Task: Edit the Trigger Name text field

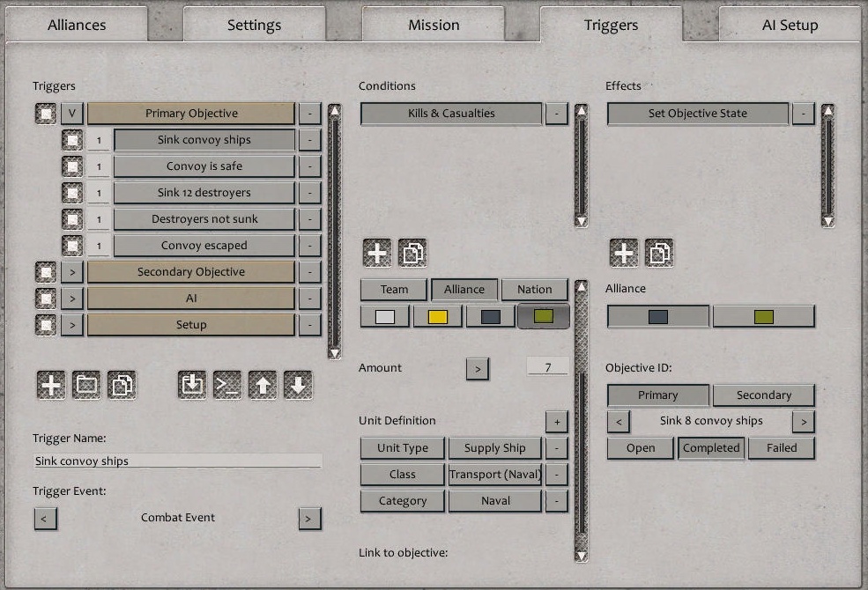Action: (178, 461)
